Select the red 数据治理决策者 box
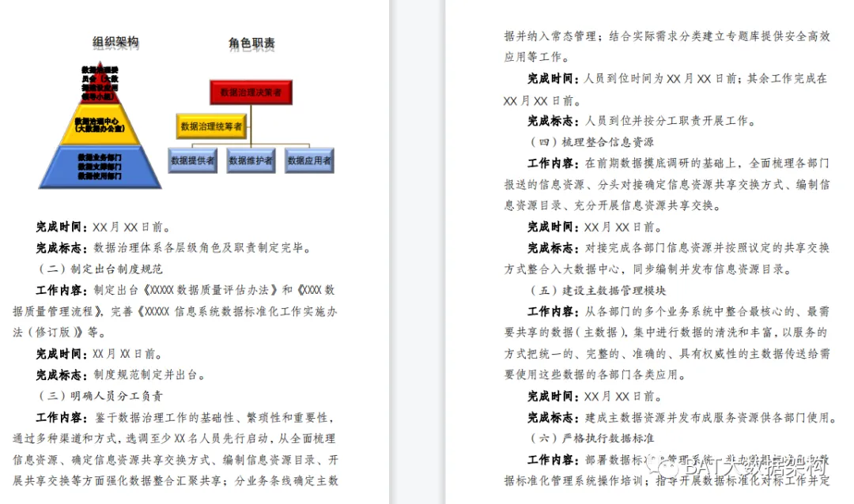Screen dimensions: 854x504 click(x=251, y=92)
